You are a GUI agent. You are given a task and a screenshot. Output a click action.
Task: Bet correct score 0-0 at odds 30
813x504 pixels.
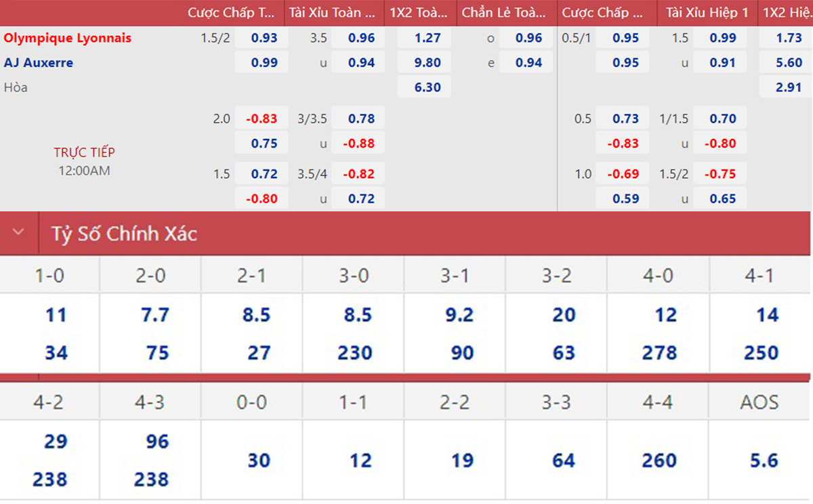point(259,461)
